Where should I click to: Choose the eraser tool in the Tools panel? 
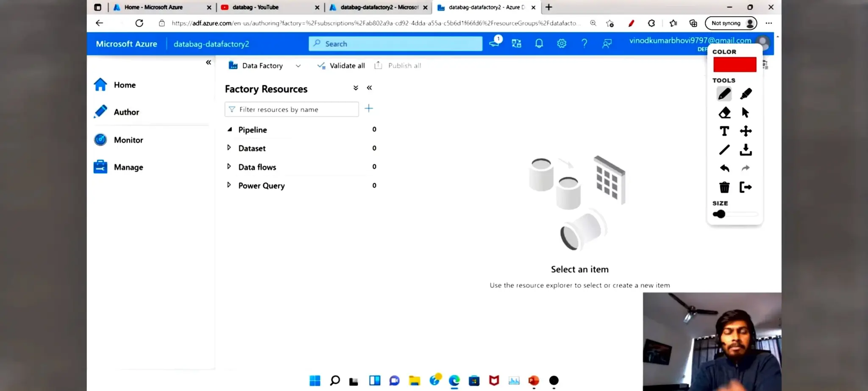[724, 112]
